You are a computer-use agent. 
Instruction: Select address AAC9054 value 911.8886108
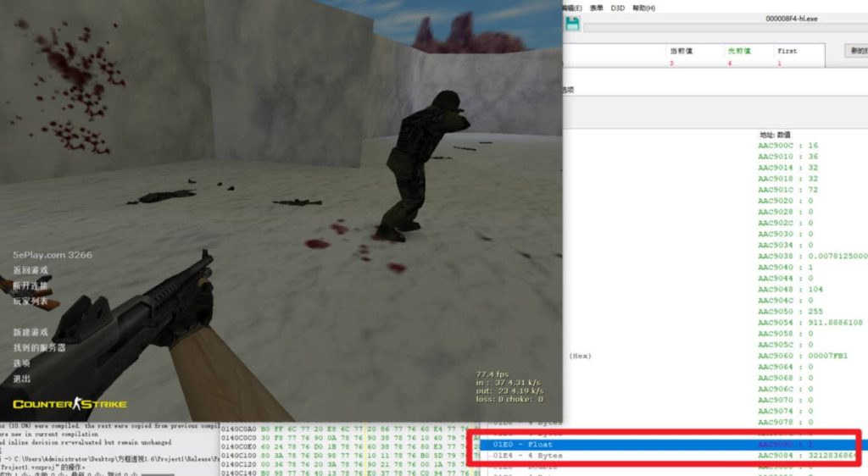click(x=811, y=323)
